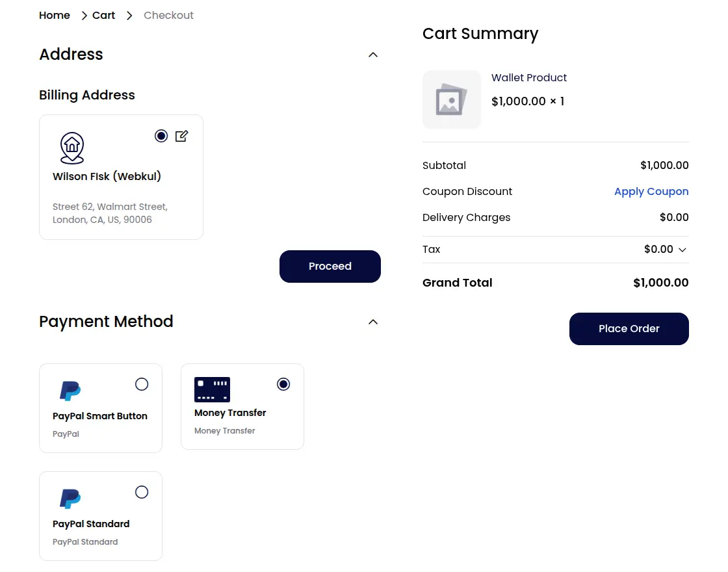Viewport: 728px width, 572px height.
Task: Click the Wallet Product image placeholder icon
Action: [452, 99]
